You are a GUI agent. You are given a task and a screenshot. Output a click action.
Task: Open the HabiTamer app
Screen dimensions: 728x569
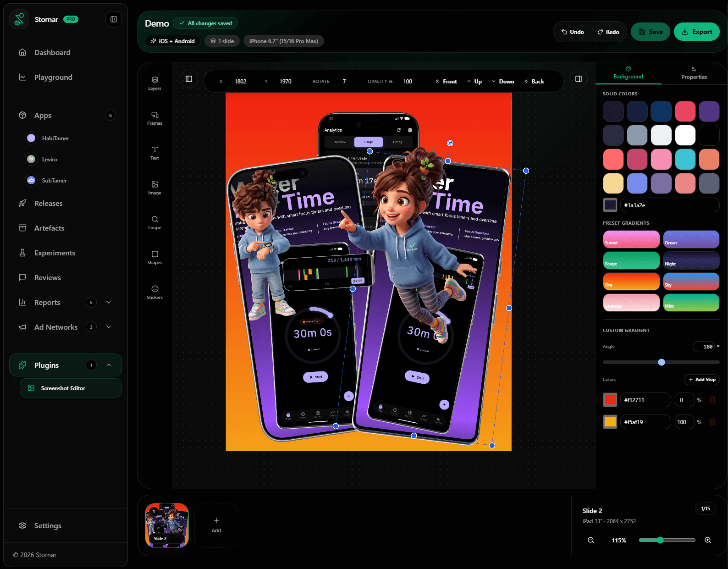tap(55, 138)
